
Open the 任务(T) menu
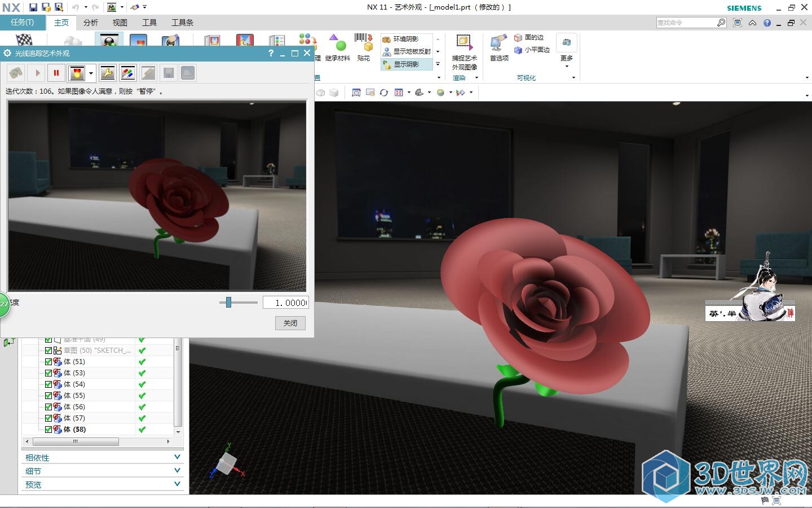point(23,23)
